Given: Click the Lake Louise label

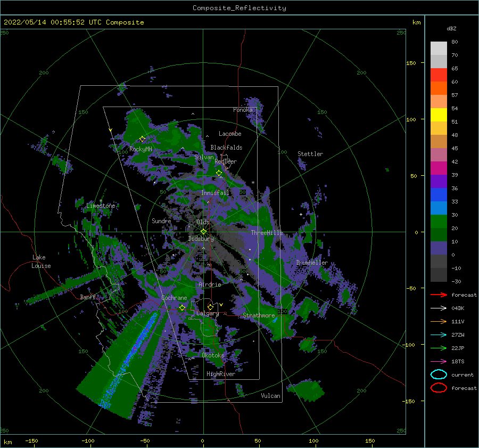Looking at the screenshot, I should pos(41,262).
